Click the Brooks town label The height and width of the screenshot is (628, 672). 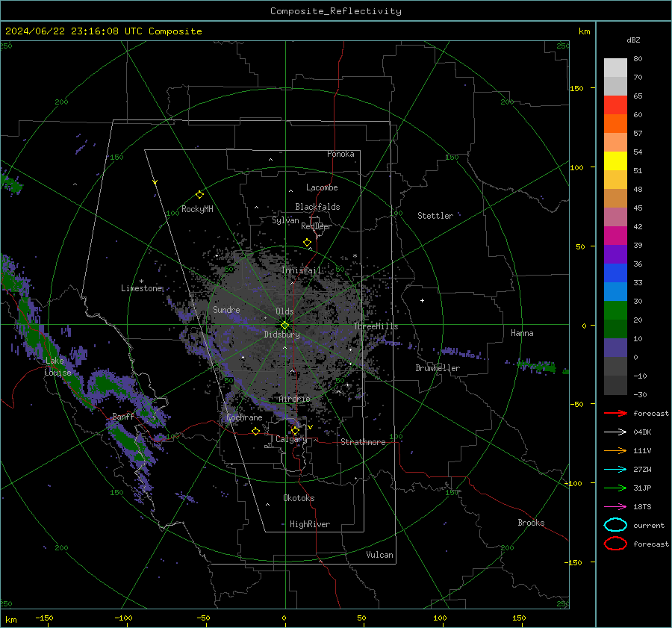(531, 523)
